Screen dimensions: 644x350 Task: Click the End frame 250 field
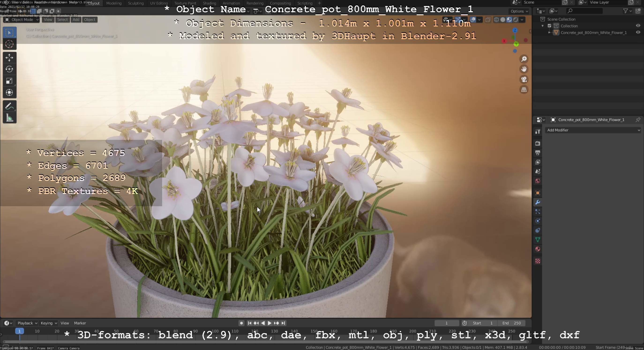pos(511,323)
